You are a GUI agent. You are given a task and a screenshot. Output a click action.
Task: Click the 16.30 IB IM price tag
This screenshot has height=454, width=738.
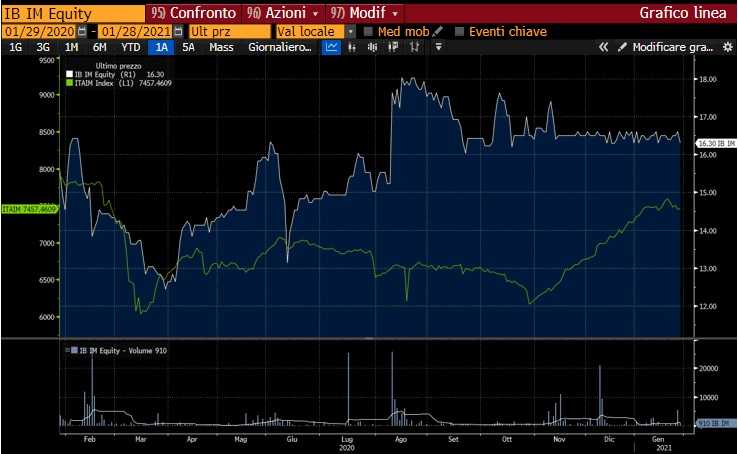pos(716,143)
